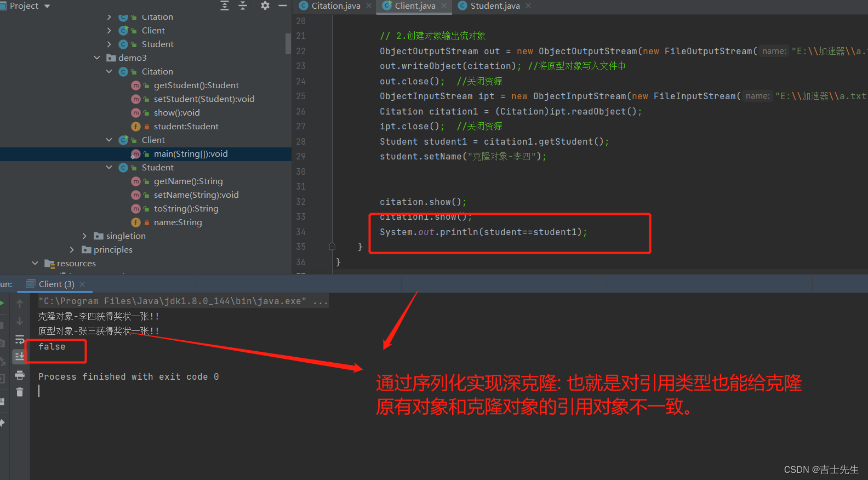Viewport: 868px width, 480px height.
Task: Place cursor on citation.show() line
Action: (423, 202)
